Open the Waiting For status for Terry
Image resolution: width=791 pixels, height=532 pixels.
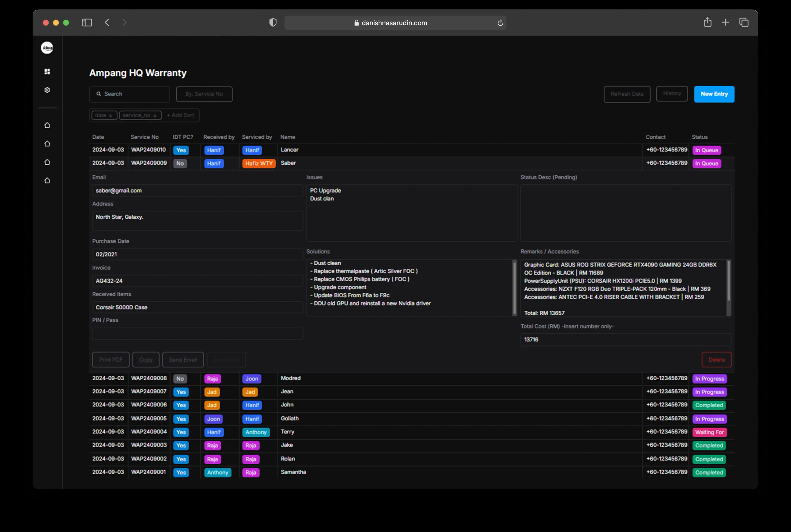(x=709, y=432)
